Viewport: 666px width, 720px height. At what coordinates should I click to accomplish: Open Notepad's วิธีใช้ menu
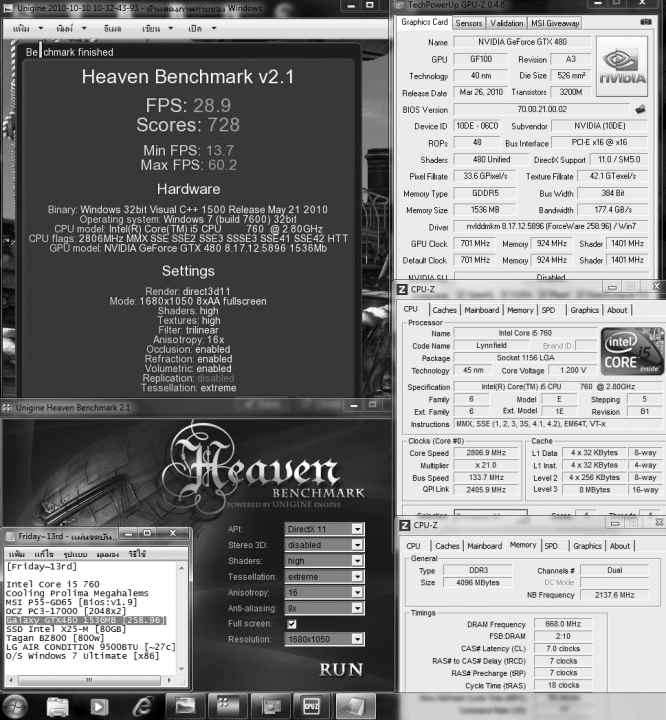coord(137,554)
